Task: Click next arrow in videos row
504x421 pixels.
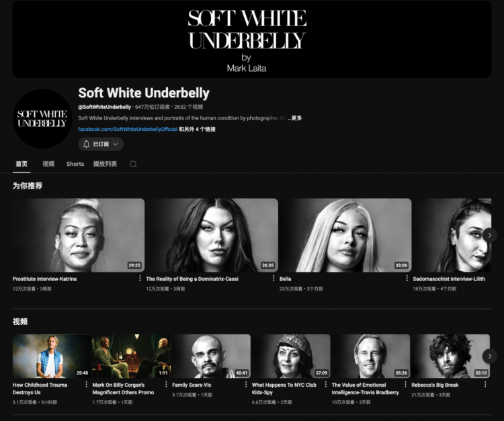Action: 489,356
